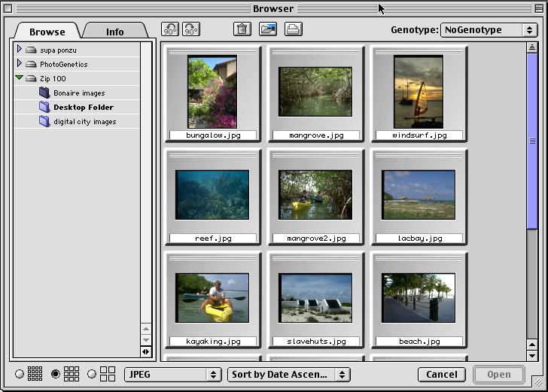Image resolution: width=548 pixels, height=392 pixels.
Task: Click the Zip 100 drive icon
Action: pyautogui.click(x=31, y=79)
